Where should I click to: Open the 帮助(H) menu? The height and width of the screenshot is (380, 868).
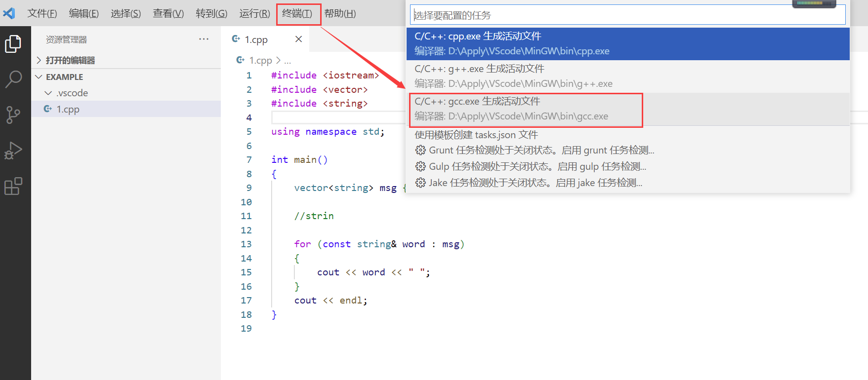click(x=340, y=13)
